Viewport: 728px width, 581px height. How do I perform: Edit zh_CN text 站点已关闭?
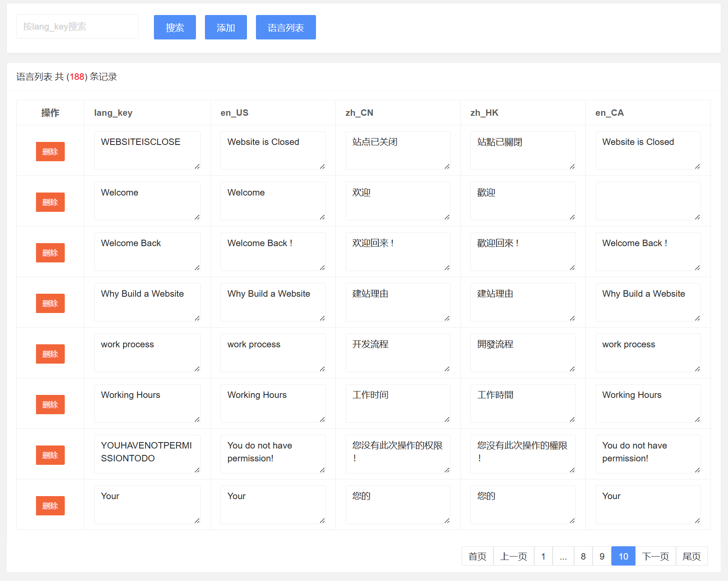398,151
